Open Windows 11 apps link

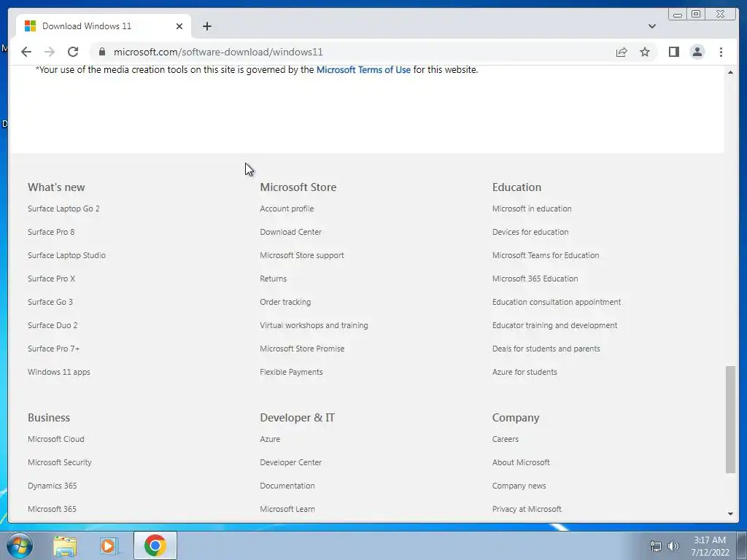click(x=58, y=372)
